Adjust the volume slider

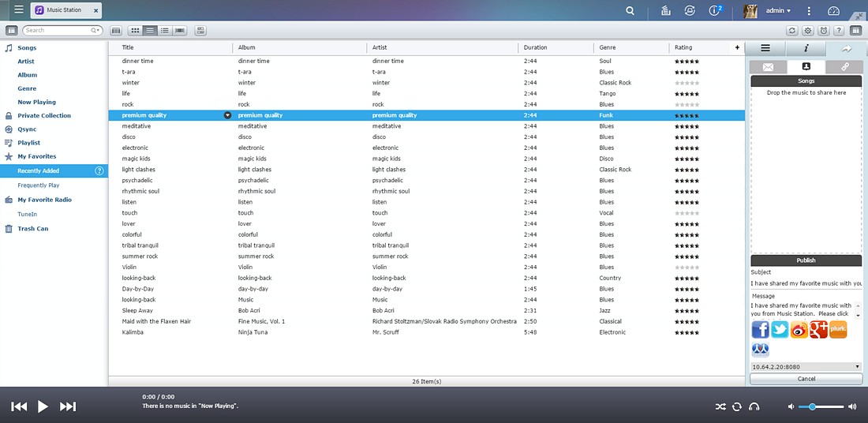(x=821, y=407)
